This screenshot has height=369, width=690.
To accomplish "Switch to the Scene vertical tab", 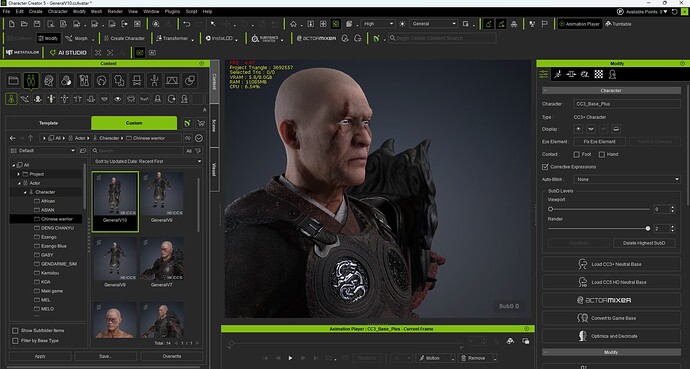I will 214,125.
